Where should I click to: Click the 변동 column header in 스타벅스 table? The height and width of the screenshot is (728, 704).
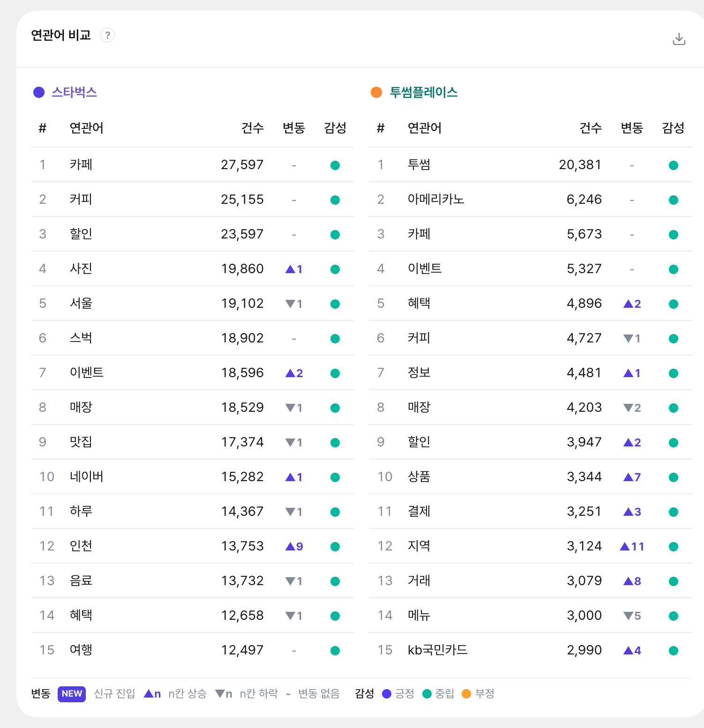294,128
